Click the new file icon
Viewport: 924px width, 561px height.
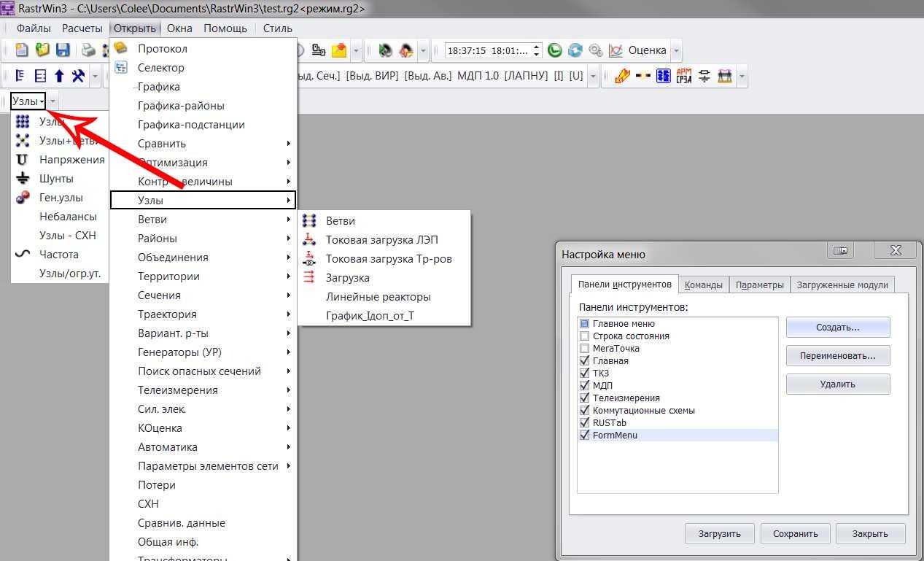(22, 50)
